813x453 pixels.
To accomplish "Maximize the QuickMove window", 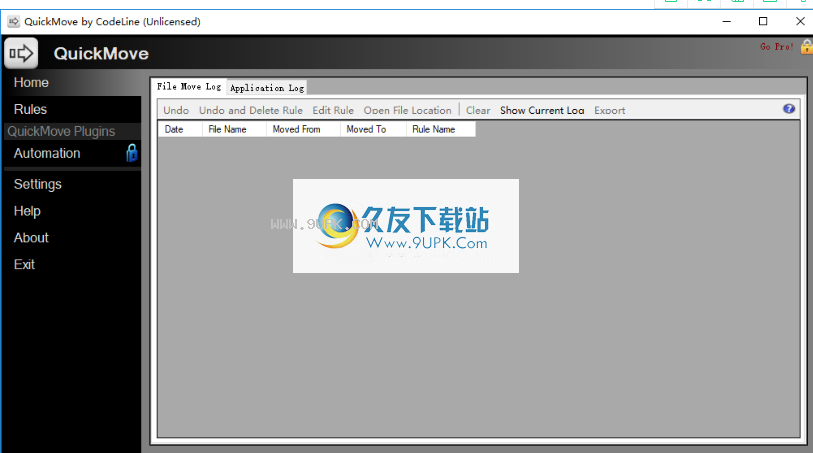I will tap(763, 21).
